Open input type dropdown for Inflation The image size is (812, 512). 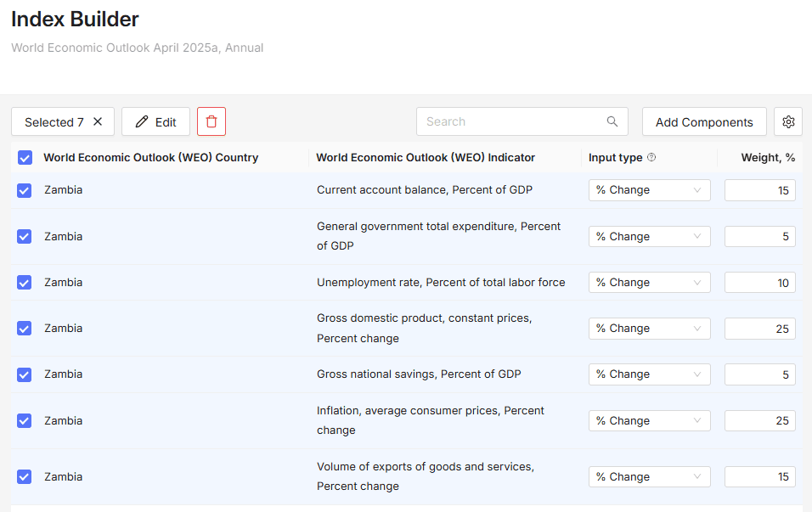click(650, 421)
